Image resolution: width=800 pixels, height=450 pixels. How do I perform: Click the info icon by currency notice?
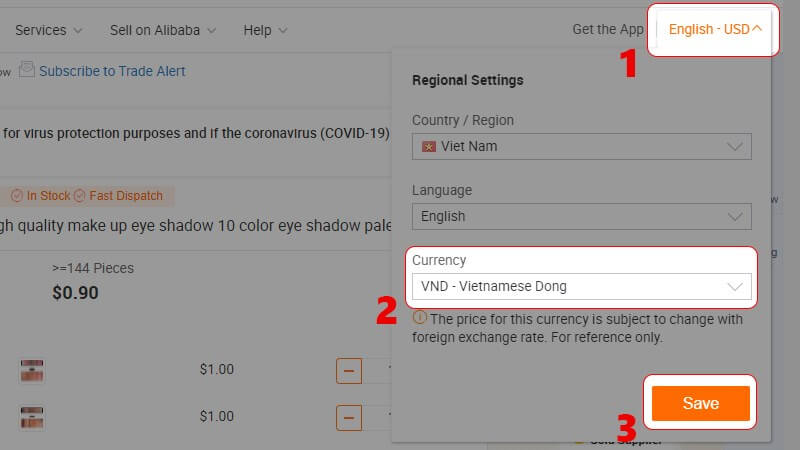point(419,317)
